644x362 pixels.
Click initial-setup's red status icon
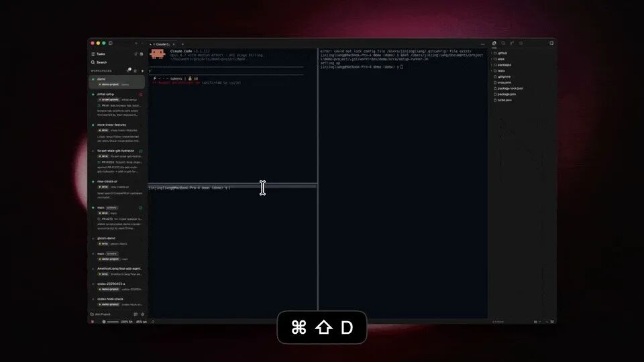click(140, 95)
